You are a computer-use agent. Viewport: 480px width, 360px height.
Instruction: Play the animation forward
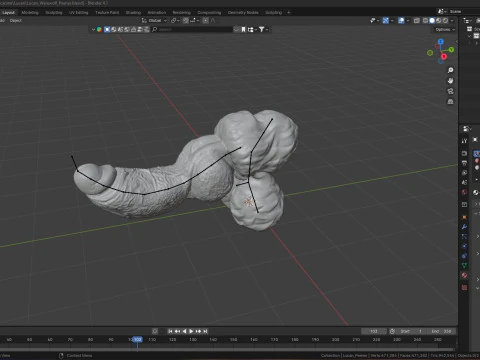(x=191, y=331)
